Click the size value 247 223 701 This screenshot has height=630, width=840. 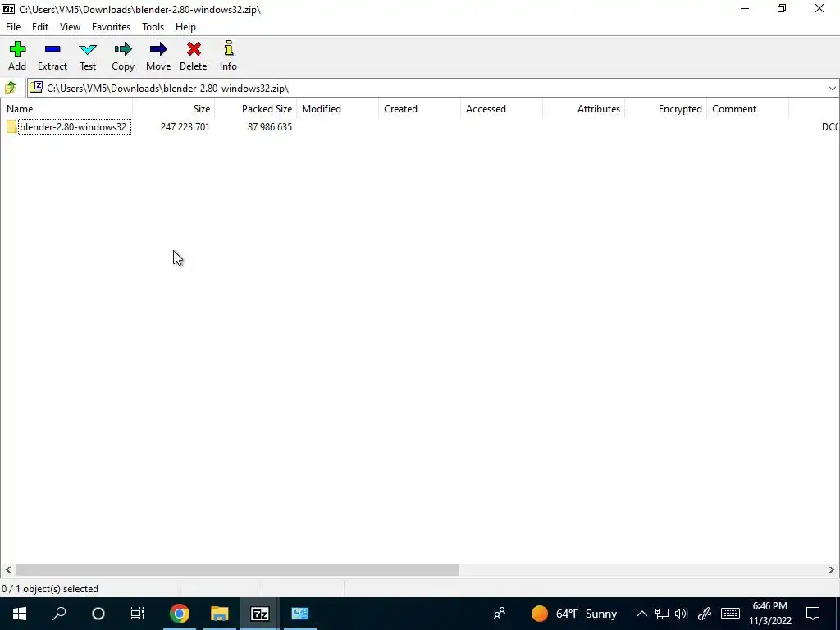click(x=185, y=127)
